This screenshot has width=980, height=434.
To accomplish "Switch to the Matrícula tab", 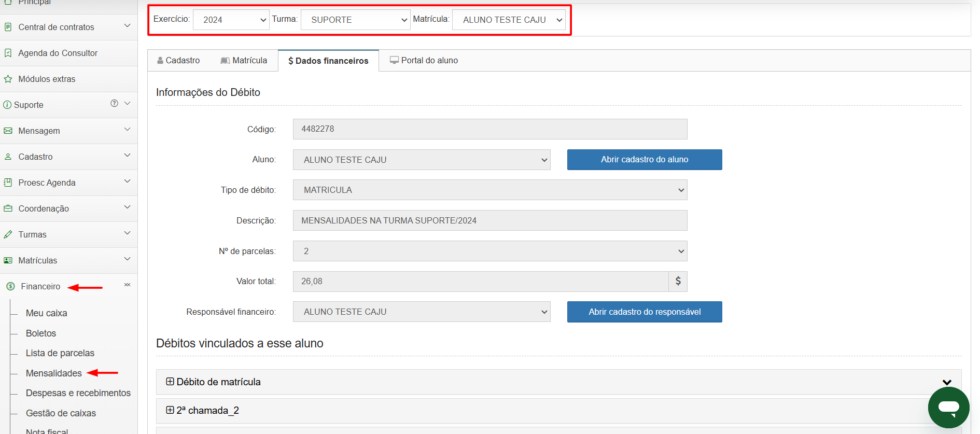I will (x=244, y=61).
